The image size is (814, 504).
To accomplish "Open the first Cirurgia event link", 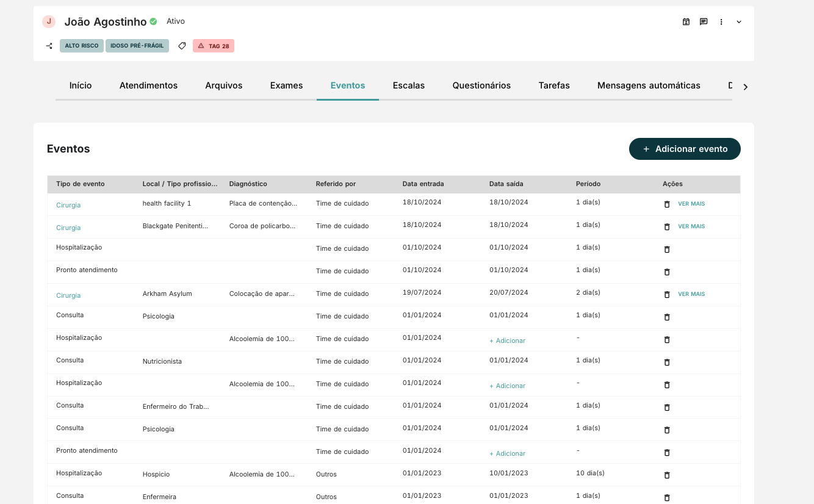I will pyautogui.click(x=68, y=206).
